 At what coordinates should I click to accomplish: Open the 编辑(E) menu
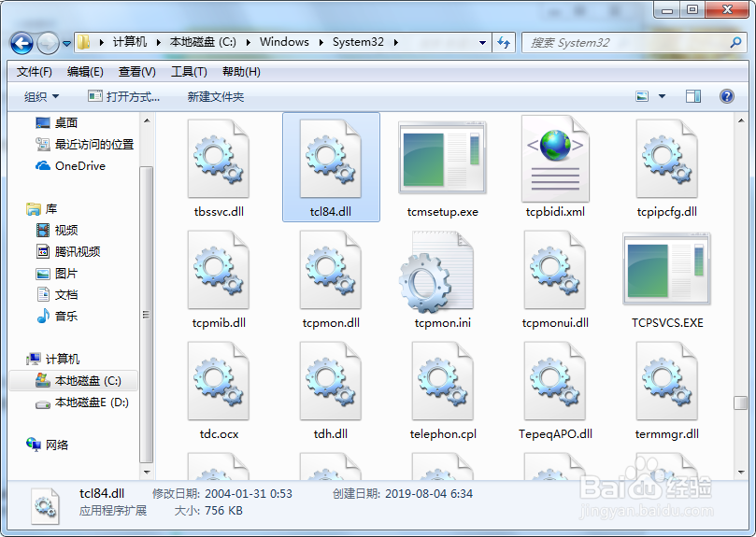(x=85, y=72)
